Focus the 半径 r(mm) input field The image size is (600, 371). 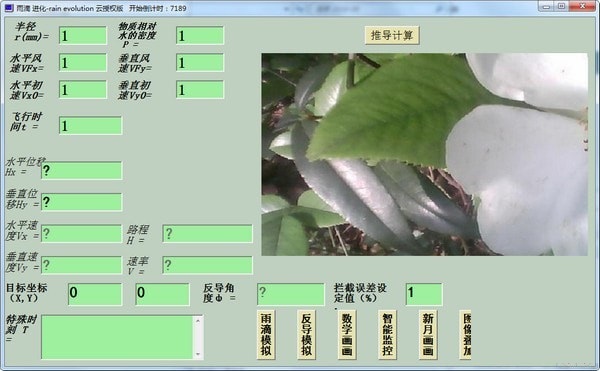point(83,36)
